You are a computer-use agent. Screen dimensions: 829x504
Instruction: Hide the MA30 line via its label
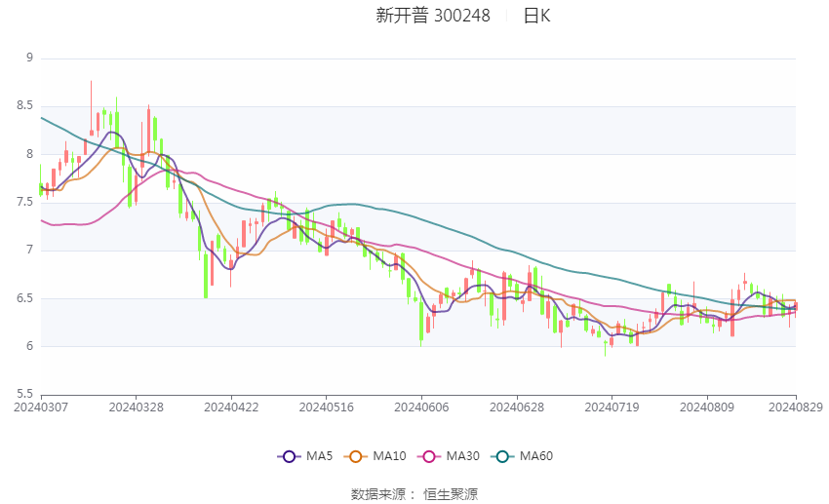462,456
